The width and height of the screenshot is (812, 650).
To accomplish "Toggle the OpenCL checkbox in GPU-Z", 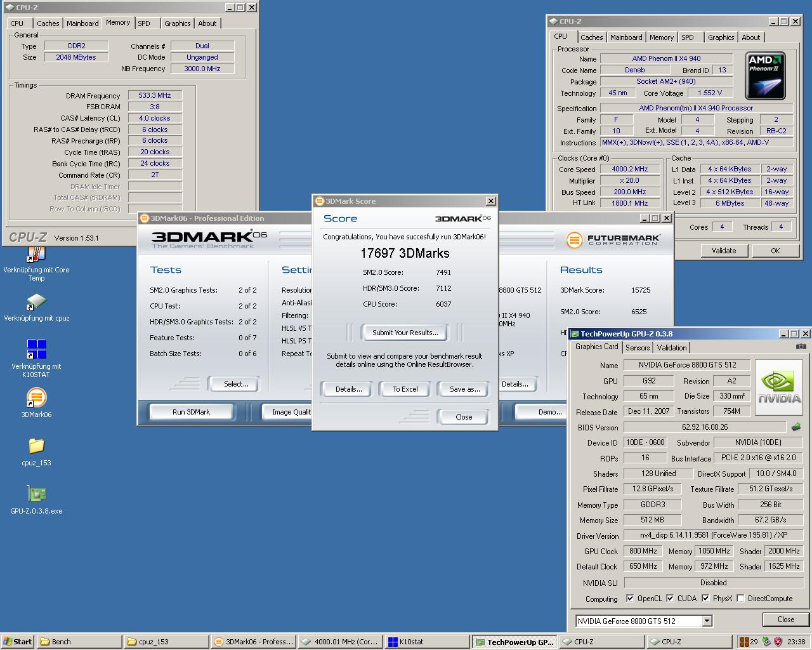I will tap(630, 598).
